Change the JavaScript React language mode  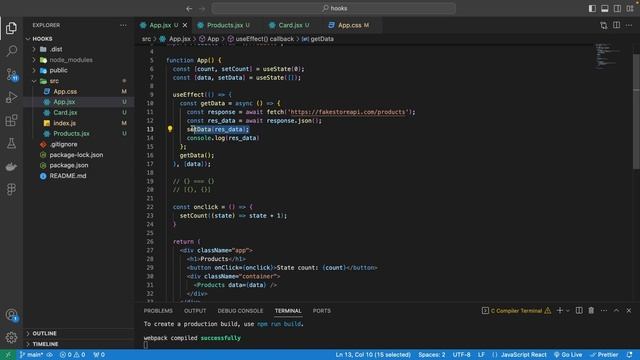(523, 355)
